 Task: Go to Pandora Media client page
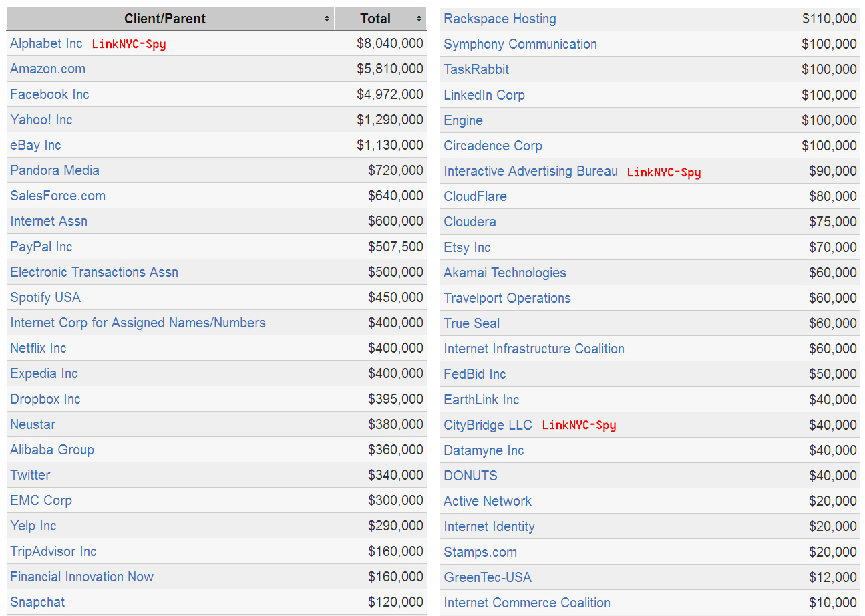point(55,170)
